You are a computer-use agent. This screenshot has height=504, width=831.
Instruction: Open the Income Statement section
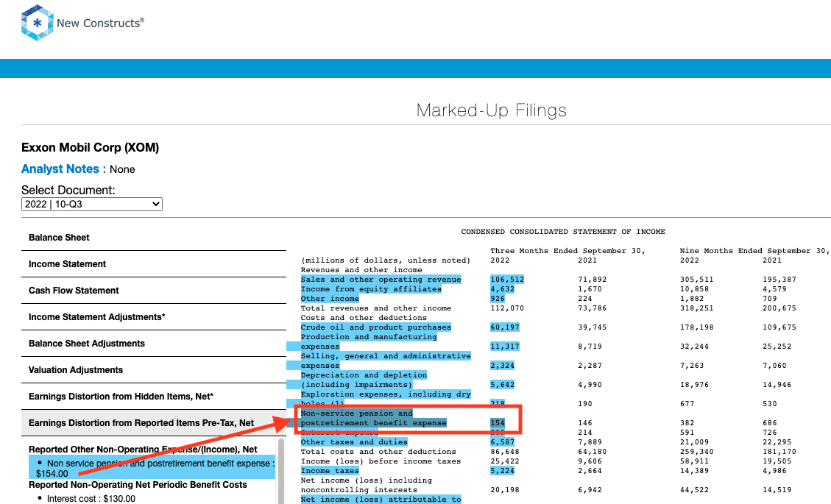[x=154, y=264]
